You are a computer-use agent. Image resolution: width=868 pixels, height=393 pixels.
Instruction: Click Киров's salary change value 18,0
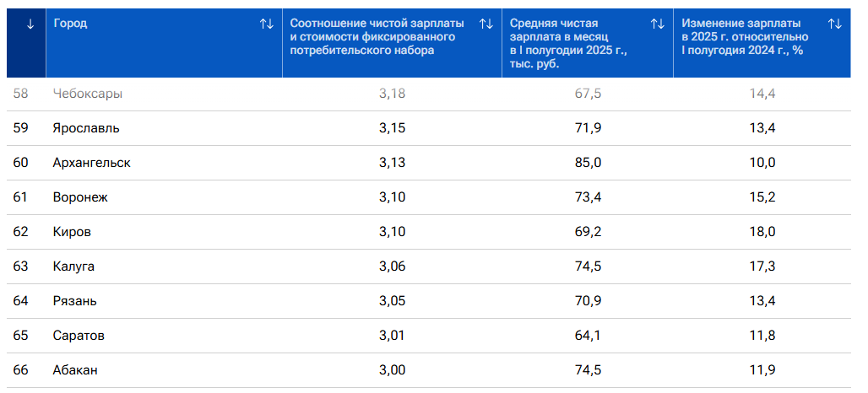[x=762, y=232]
